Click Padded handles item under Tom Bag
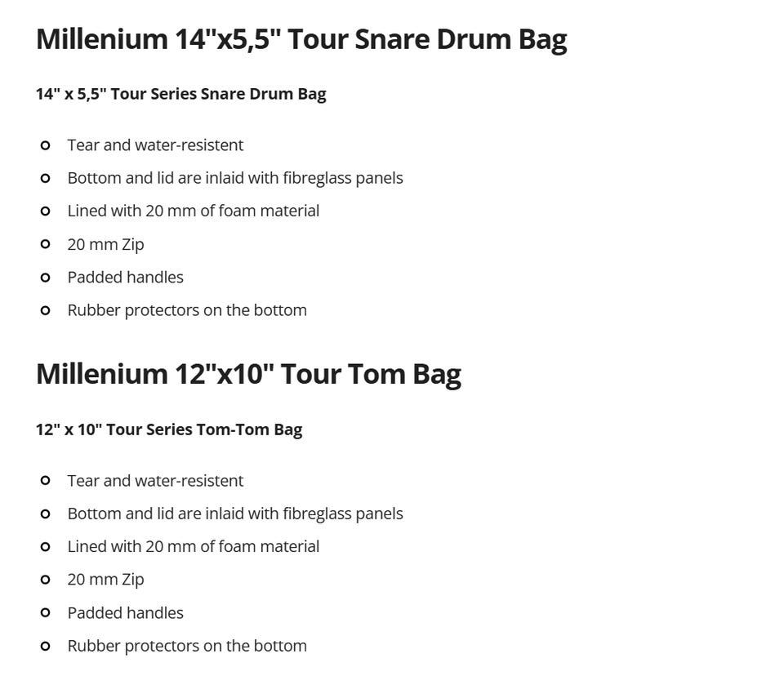This screenshot has height=685, width=784. click(x=126, y=612)
